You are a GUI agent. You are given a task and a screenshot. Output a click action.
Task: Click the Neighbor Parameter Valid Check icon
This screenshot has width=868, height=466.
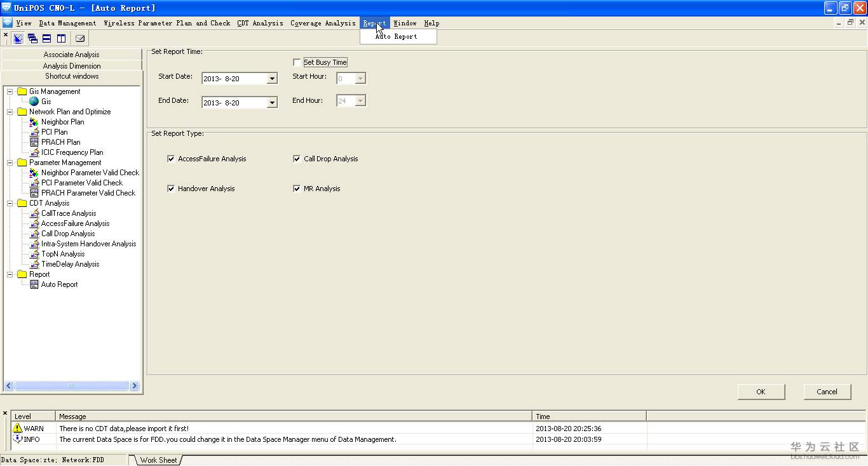tap(34, 173)
